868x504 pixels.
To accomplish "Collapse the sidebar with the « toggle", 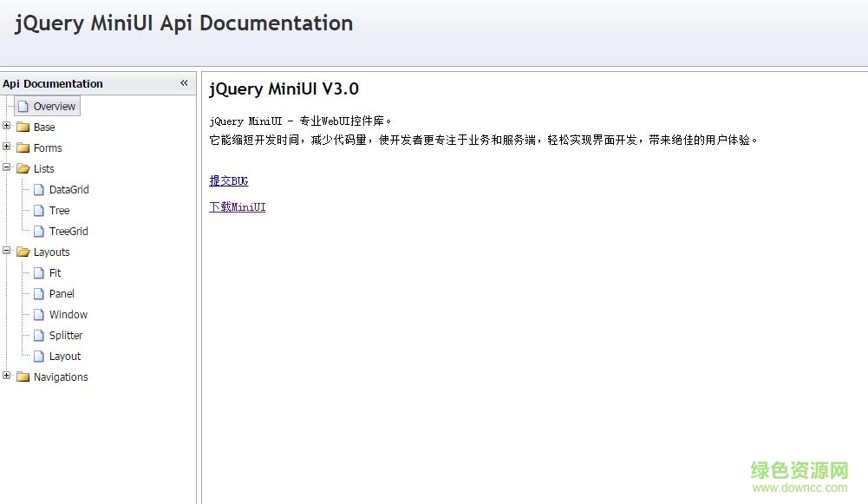I will [184, 83].
